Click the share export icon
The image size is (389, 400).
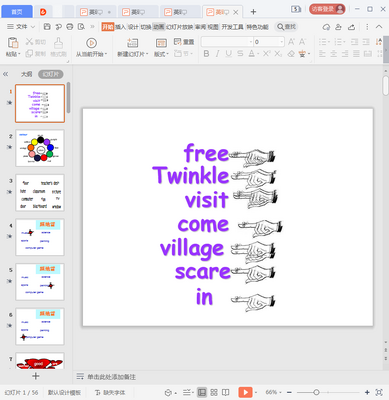click(x=351, y=27)
